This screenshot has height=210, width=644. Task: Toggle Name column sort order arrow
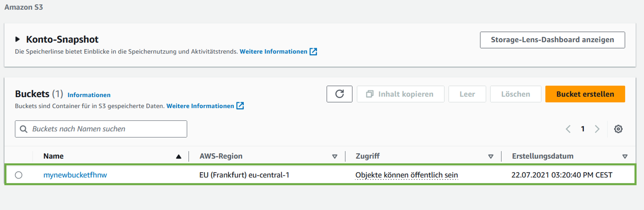click(x=179, y=156)
